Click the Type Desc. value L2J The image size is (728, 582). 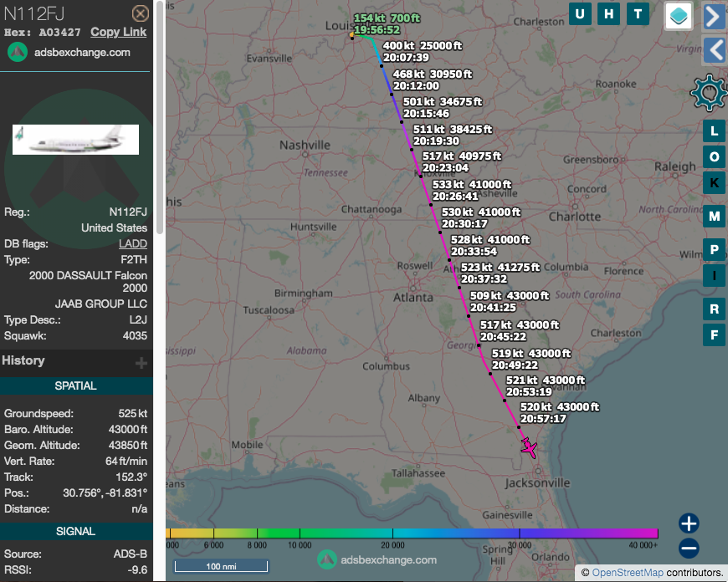138,320
